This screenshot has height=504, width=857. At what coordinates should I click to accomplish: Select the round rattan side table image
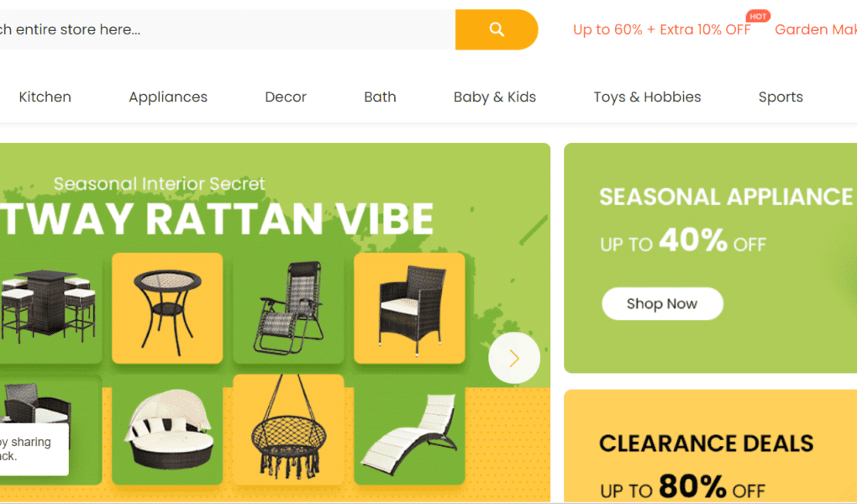167,308
